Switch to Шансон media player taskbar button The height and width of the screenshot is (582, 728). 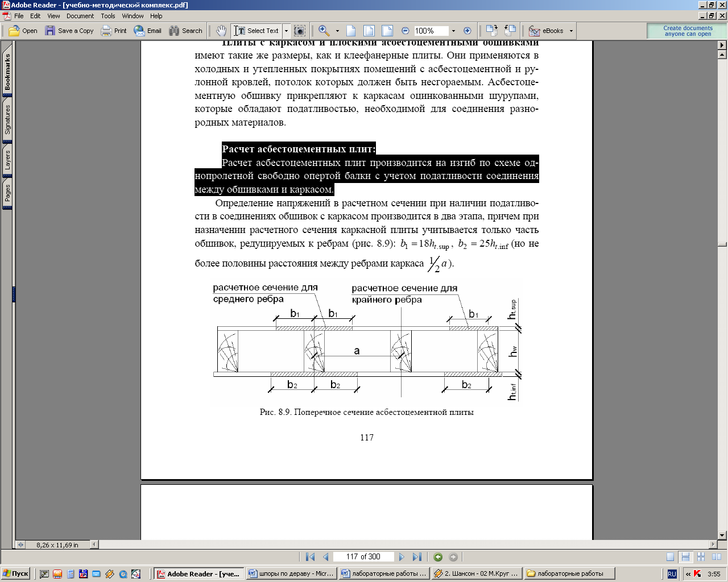(477, 573)
